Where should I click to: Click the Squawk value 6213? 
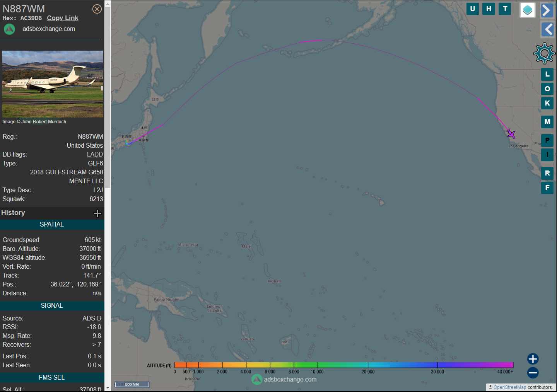[96, 199]
